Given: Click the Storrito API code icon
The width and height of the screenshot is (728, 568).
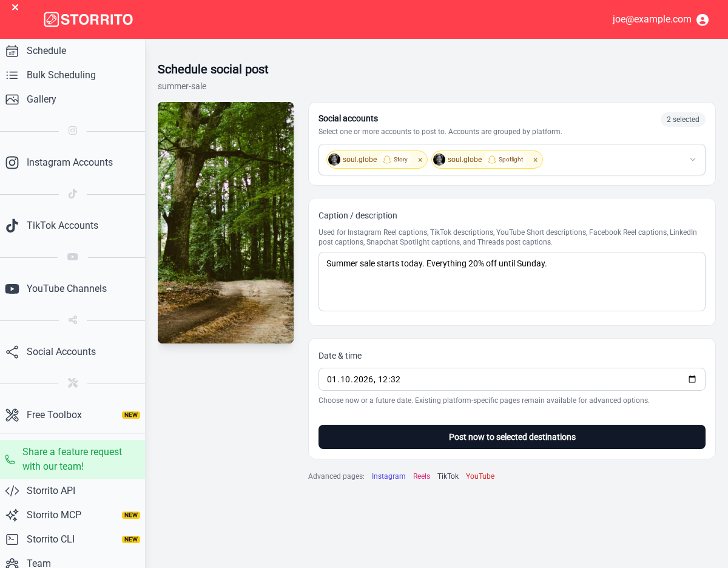Looking at the screenshot, I should (12, 491).
